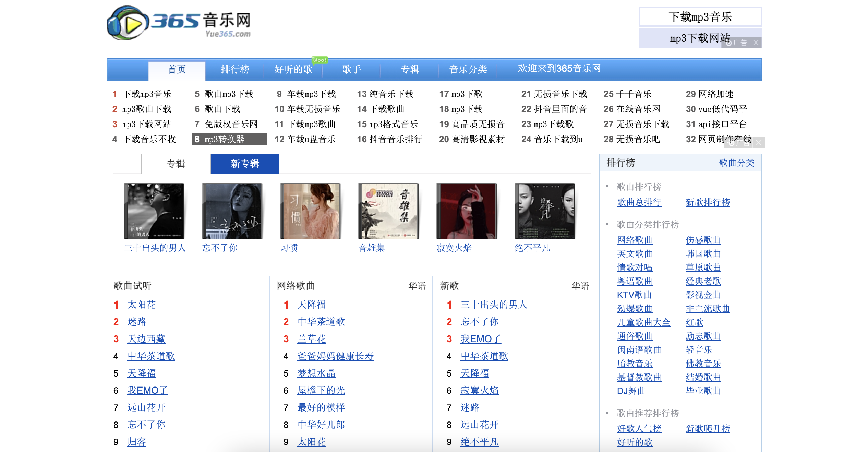This screenshot has width=868, height=452.
Task: Switch to the 专辑 tab above album covers
Action: (176, 164)
